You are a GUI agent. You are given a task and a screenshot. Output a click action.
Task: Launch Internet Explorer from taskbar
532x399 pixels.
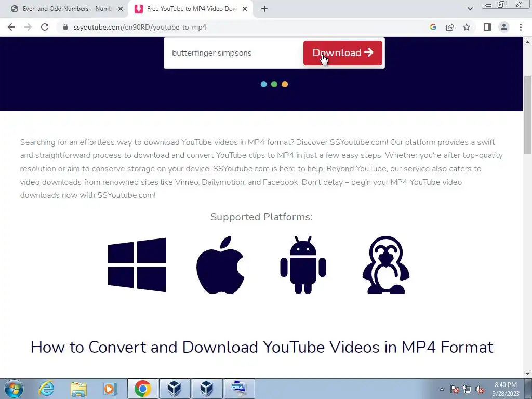(46, 389)
